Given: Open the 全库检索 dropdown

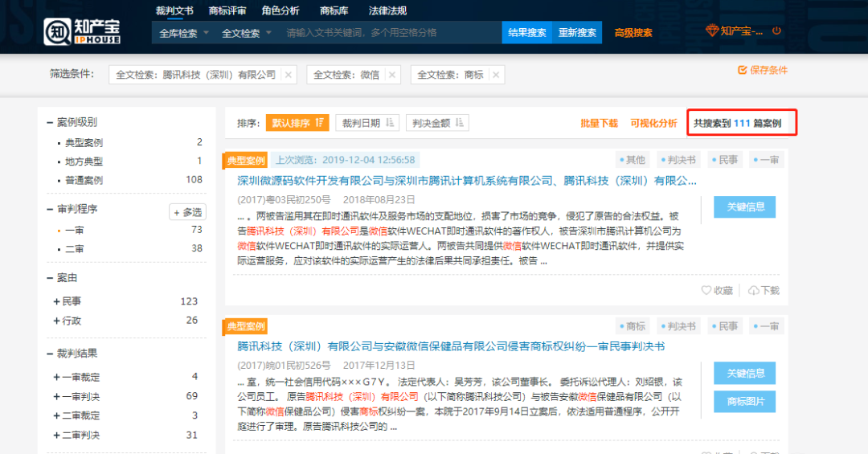Looking at the screenshot, I should (184, 33).
